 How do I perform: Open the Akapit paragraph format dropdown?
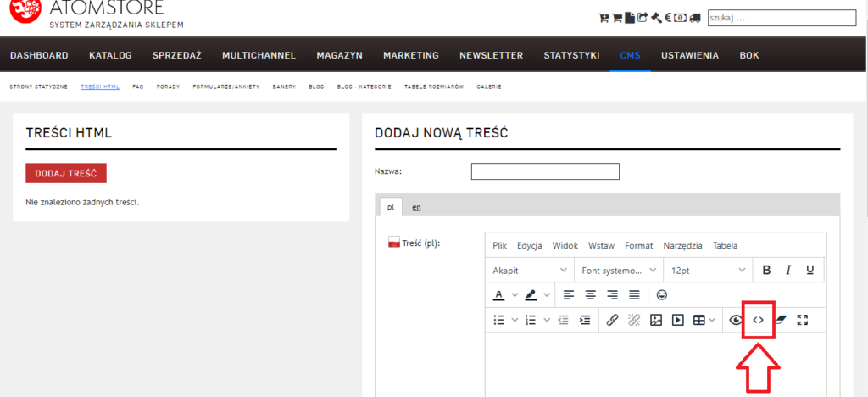tap(530, 270)
